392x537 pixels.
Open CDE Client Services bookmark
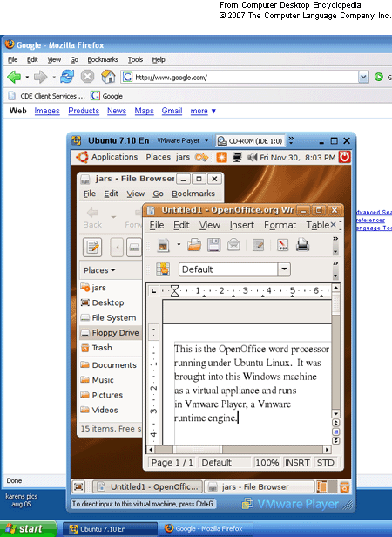coord(46,96)
